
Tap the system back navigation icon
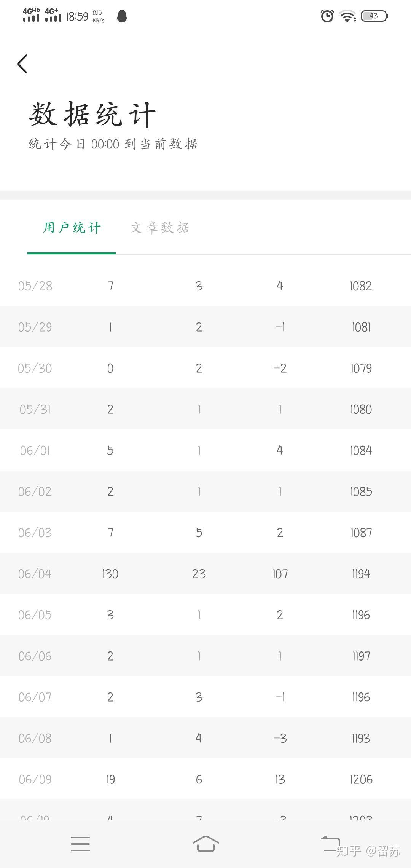[x=330, y=843]
